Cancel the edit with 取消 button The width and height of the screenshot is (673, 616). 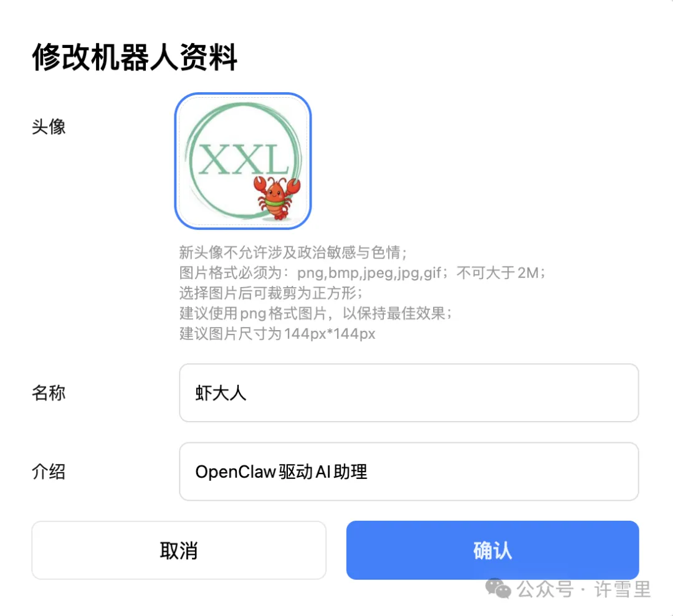(x=179, y=550)
